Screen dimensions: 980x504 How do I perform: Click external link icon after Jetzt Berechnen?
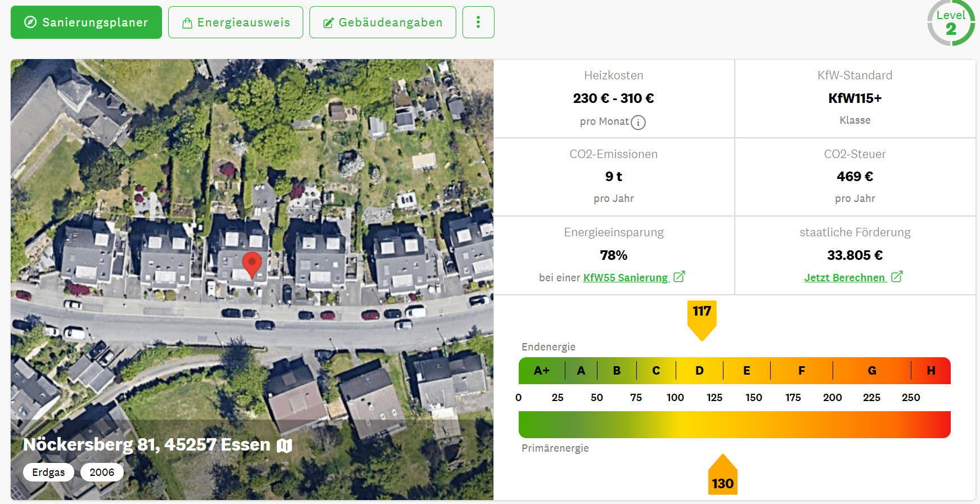(x=897, y=277)
